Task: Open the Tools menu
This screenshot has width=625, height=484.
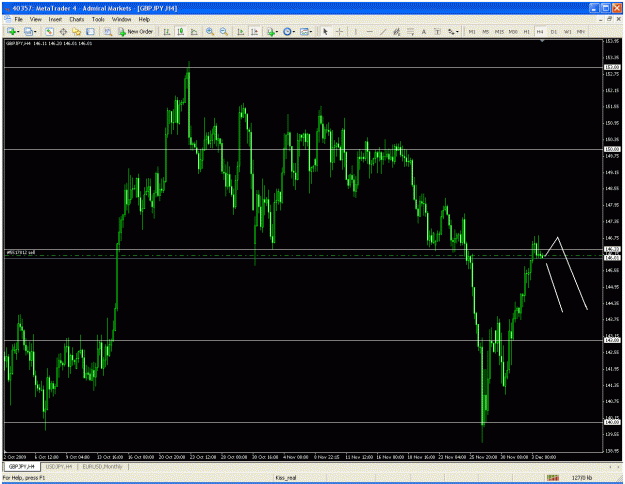Action: pos(98,19)
